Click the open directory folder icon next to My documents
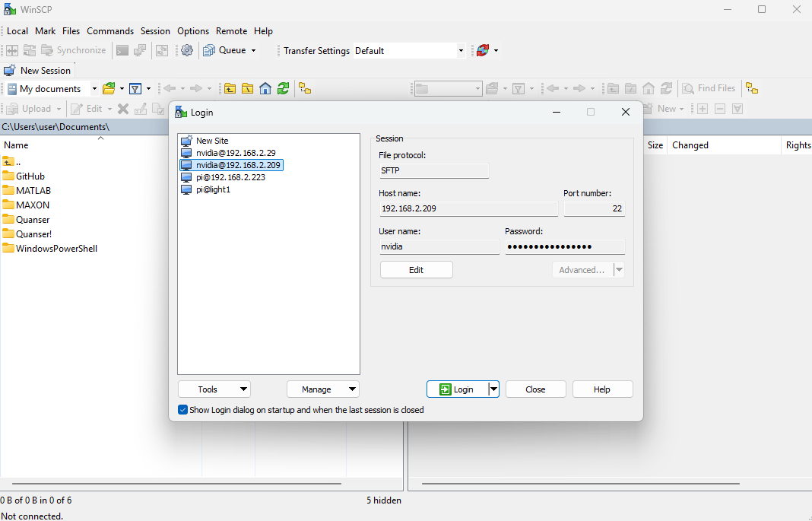The height and width of the screenshot is (521, 812). pos(109,88)
